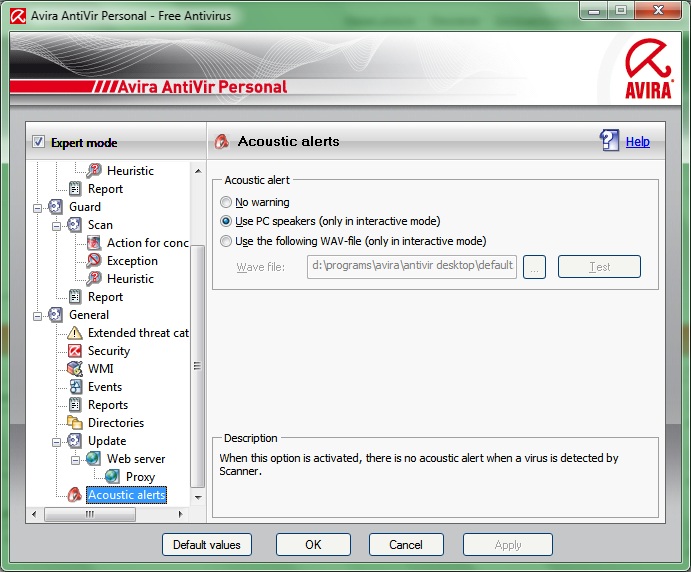
Task: Click the General gear icon
Action: [x=56, y=314]
